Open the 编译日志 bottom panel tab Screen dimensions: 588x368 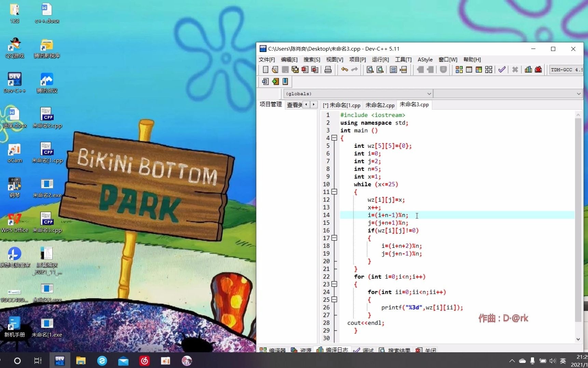(332, 350)
